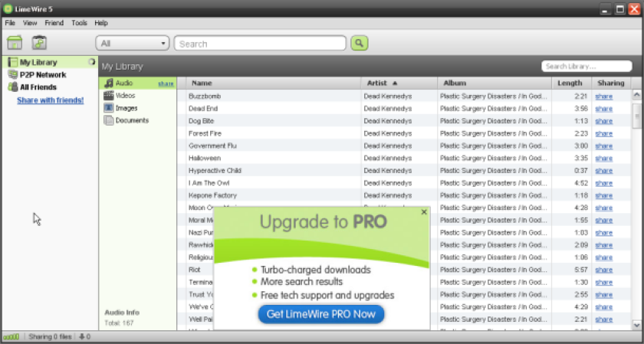Sort by Artist column header
The height and width of the screenshot is (344, 644).
399,83
